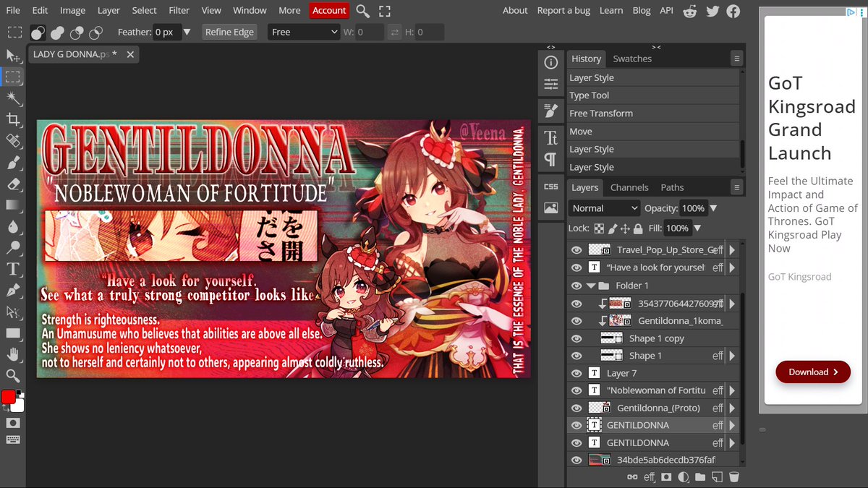Viewport: 868px width, 488px height.
Task: Toggle lock transparent pixels
Action: [599, 228]
